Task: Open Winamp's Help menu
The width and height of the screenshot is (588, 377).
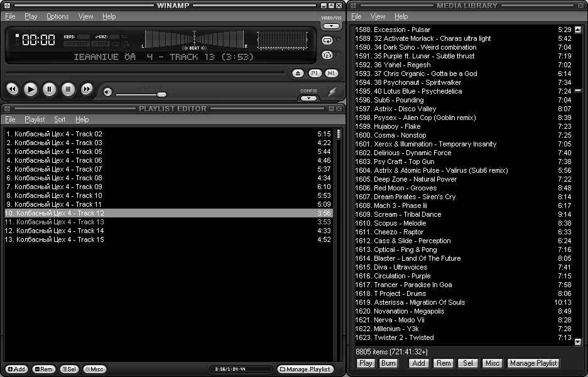Action: 109,16
